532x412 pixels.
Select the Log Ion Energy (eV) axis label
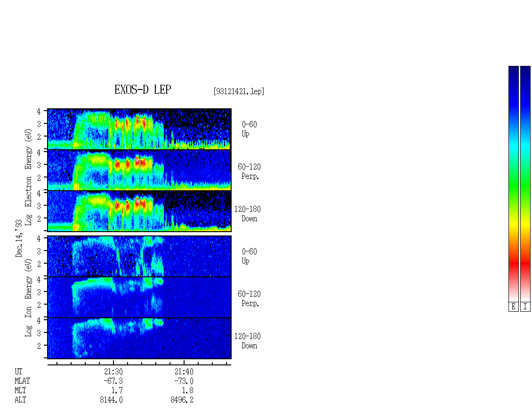tap(28, 298)
